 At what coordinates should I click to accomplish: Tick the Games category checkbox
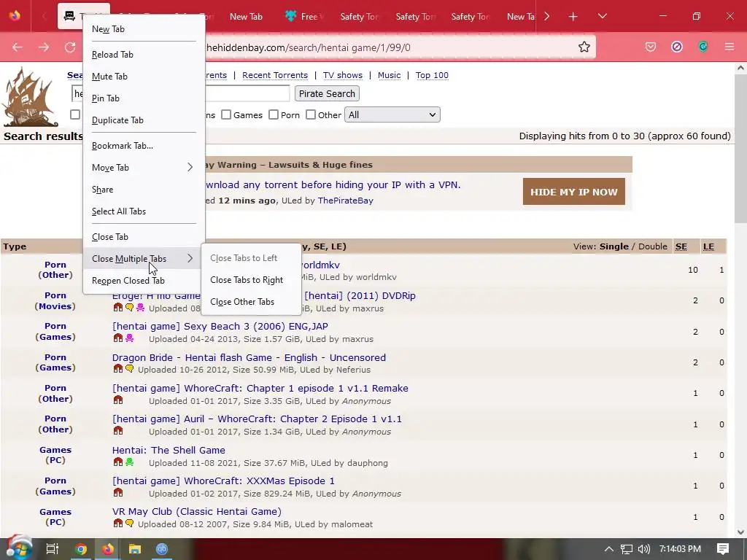tap(226, 114)
